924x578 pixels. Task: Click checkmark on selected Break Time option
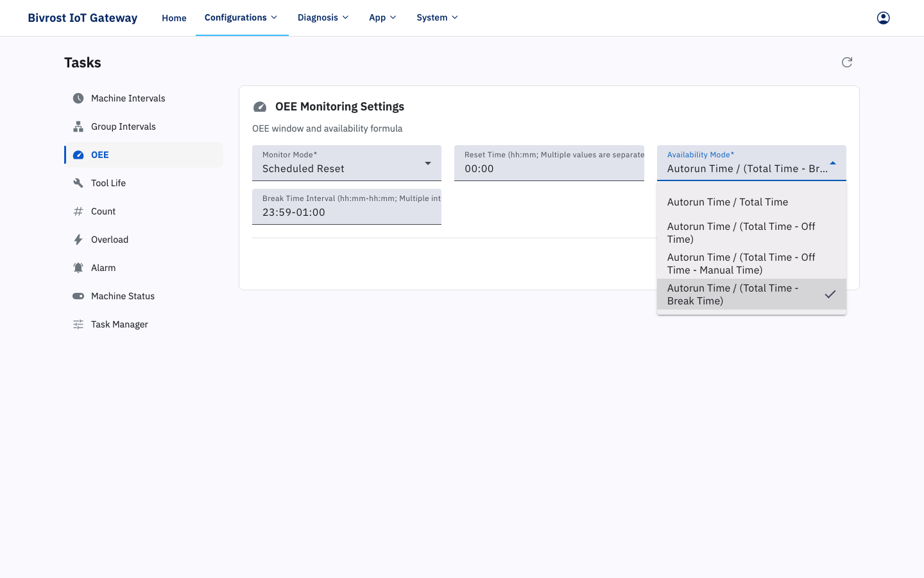830,294
